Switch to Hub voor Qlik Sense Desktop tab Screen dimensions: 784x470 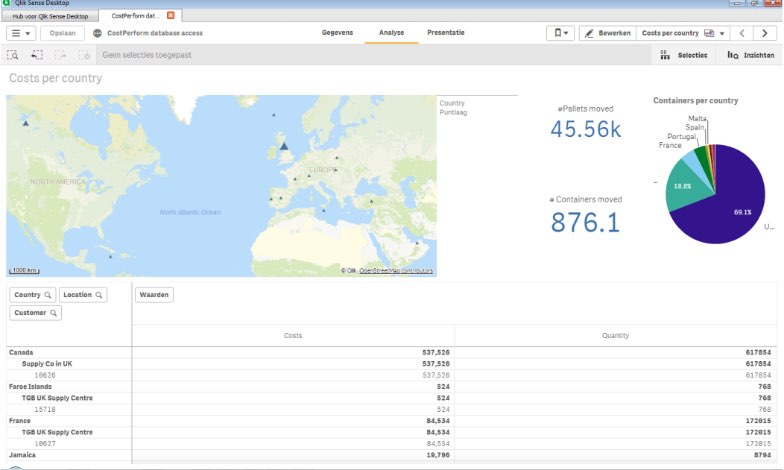coord(49,16)
